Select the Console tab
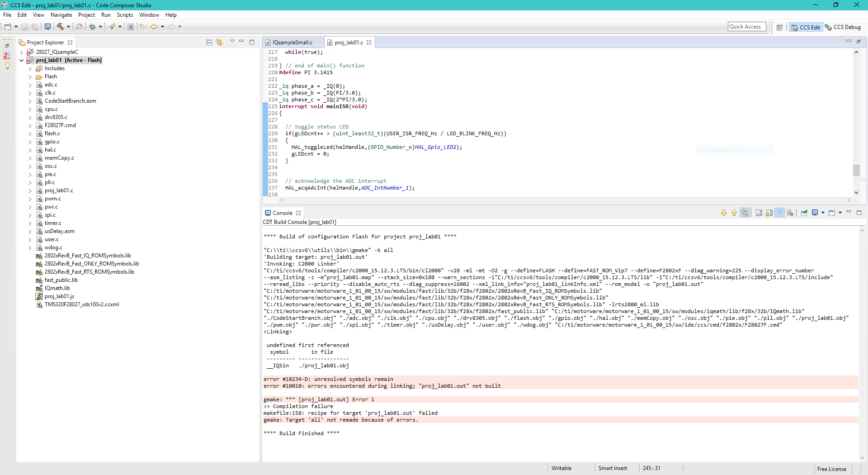868x475 pixels. click(x=282, y=213)
